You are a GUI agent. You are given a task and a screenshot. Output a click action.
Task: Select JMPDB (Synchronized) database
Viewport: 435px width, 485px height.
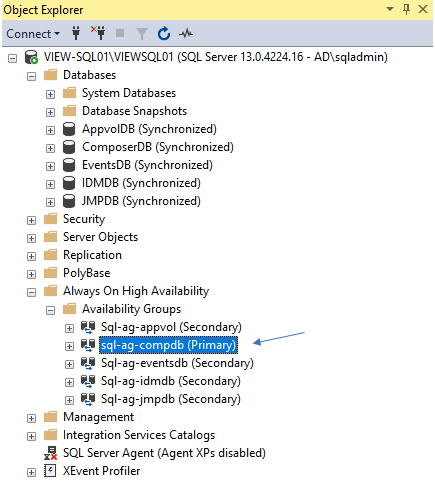click(141, 201)
